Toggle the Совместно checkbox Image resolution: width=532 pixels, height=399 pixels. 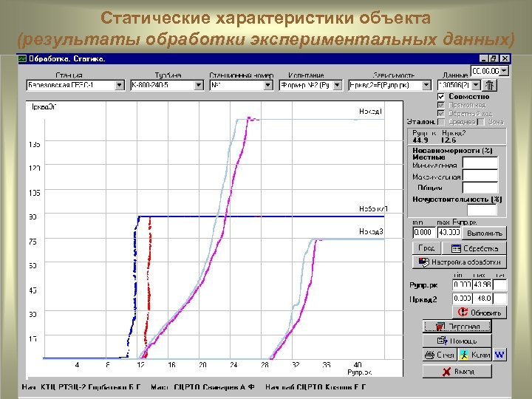(441, 96)
